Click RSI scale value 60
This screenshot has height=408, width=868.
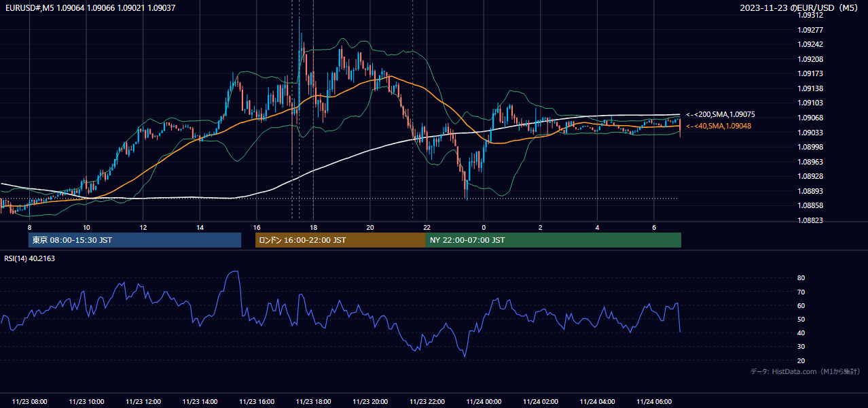[801, 305]
